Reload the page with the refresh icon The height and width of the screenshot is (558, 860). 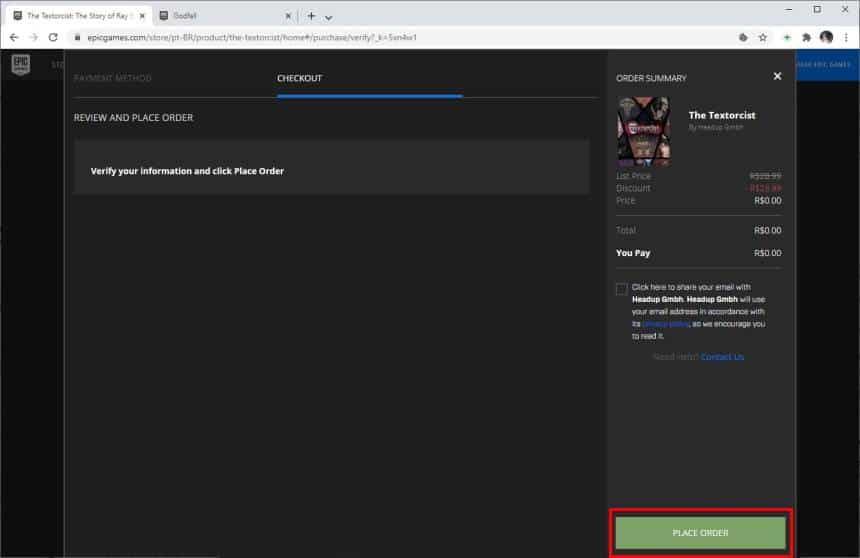53,37
